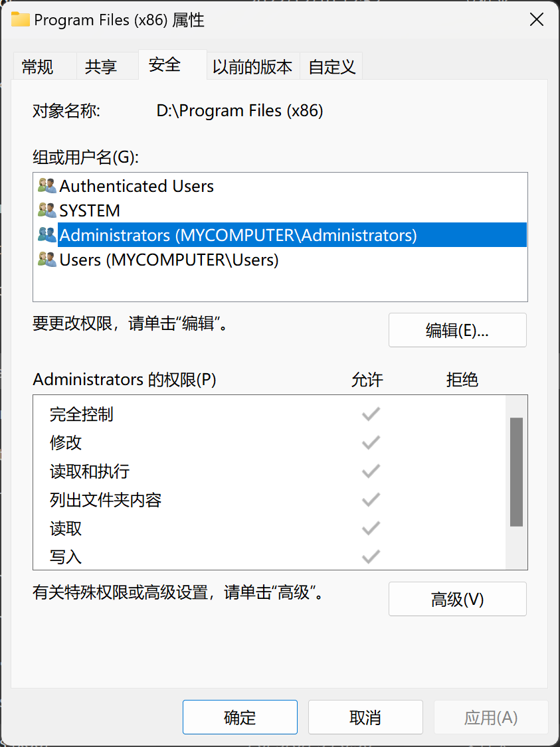Switch to the 以前的版本 tab
The image size is (560, 747).
click(x=253, y=65)
